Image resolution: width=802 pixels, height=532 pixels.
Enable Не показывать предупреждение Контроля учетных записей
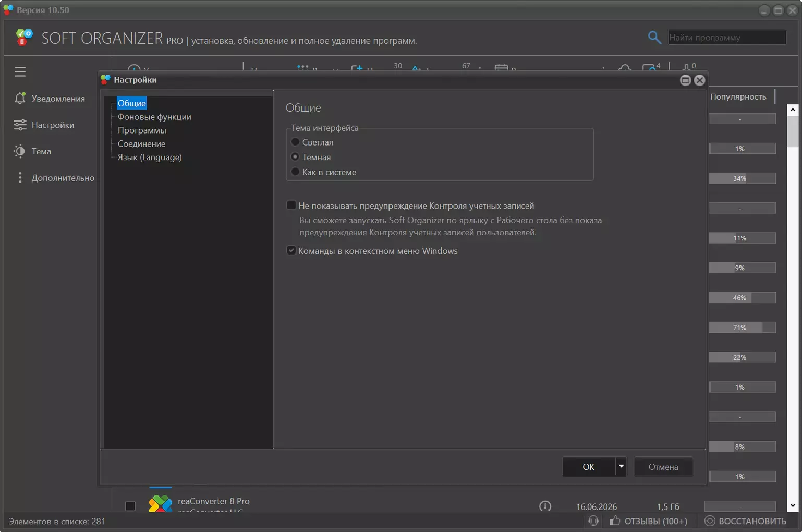(x=291, y=205)
